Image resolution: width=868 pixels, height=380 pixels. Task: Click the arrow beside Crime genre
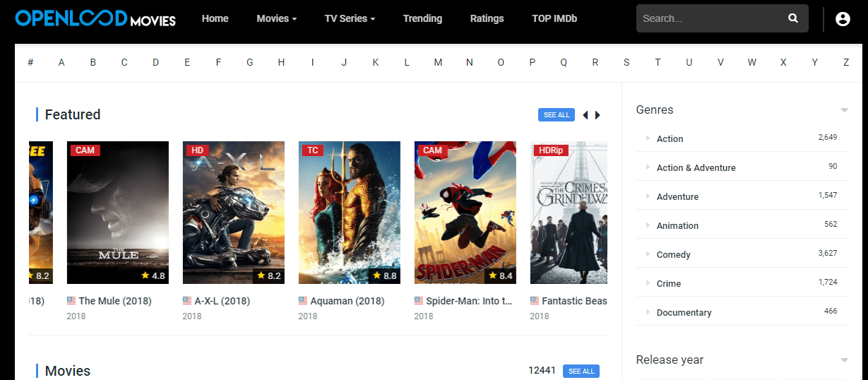[648, 283]
